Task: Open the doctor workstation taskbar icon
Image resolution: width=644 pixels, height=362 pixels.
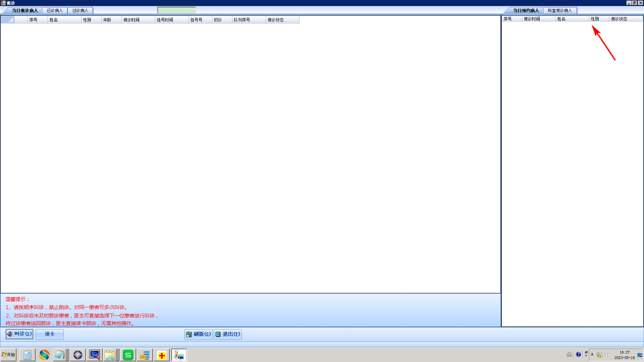Action: 179,355
